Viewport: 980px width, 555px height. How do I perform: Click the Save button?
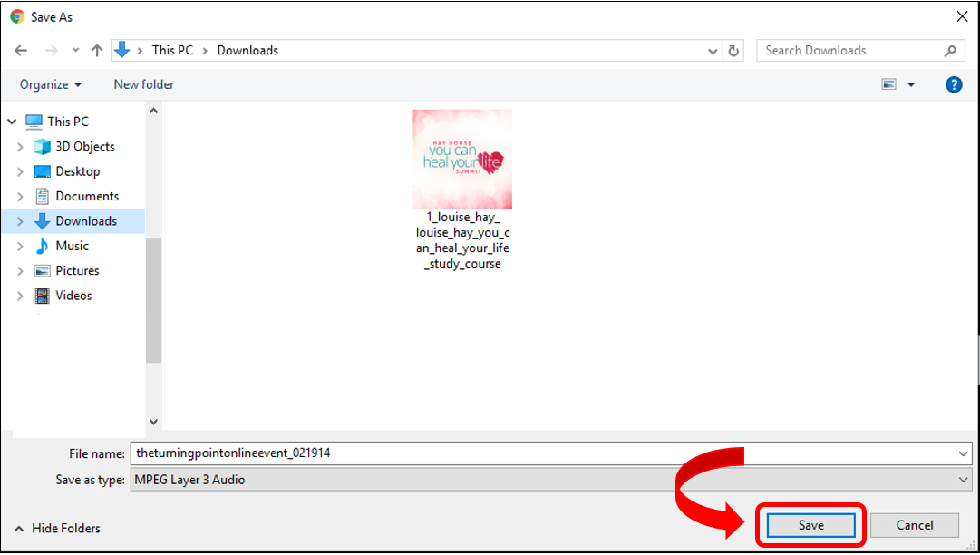tap(810, 525)
